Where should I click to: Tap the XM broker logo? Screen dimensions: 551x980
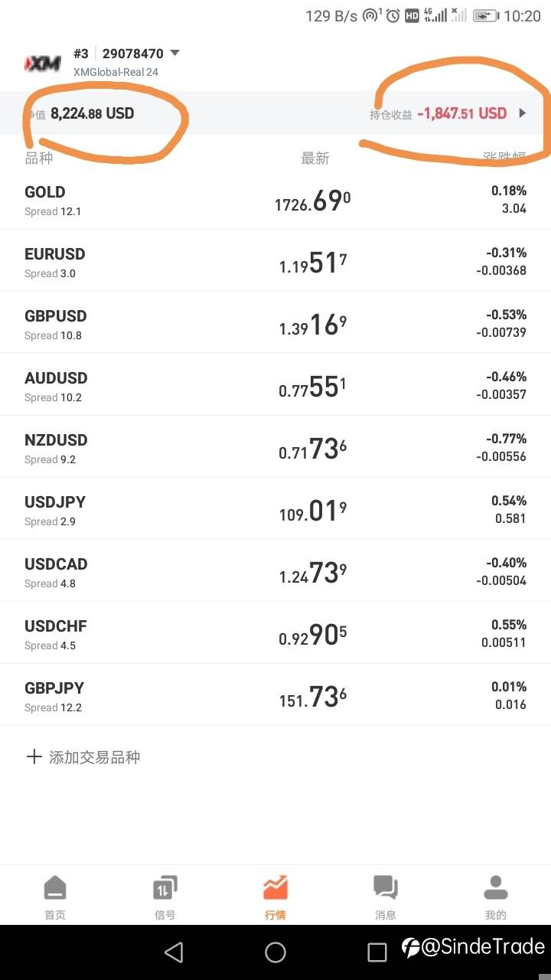(x=43, y=63)
